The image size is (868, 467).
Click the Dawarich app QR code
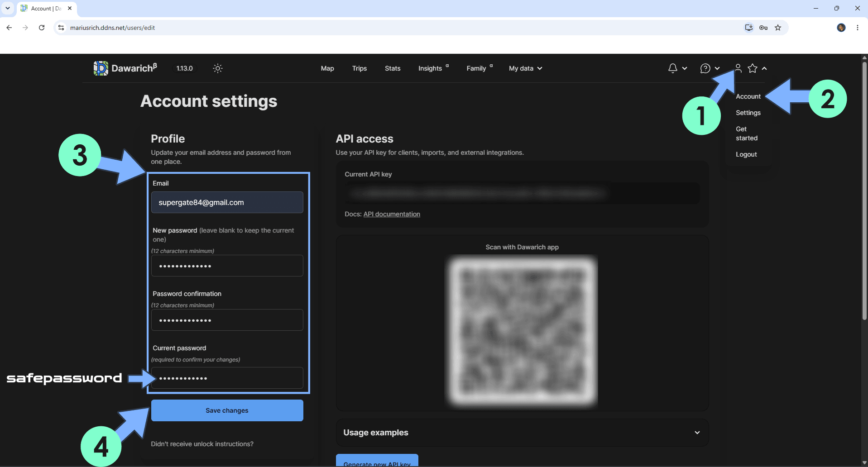[522, 330]
